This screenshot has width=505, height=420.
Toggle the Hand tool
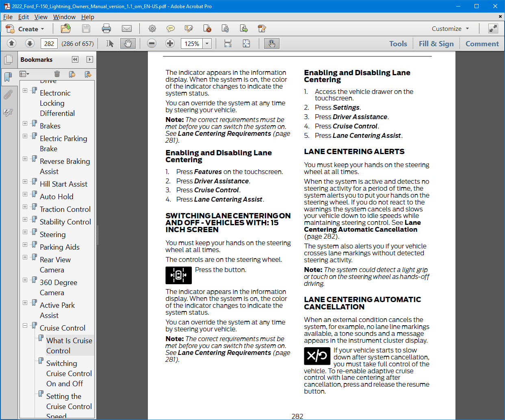[x=128, y=44]
